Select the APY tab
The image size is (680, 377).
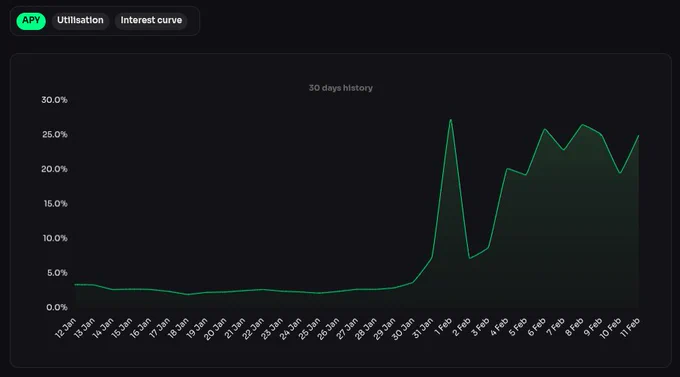click(31, 21)
